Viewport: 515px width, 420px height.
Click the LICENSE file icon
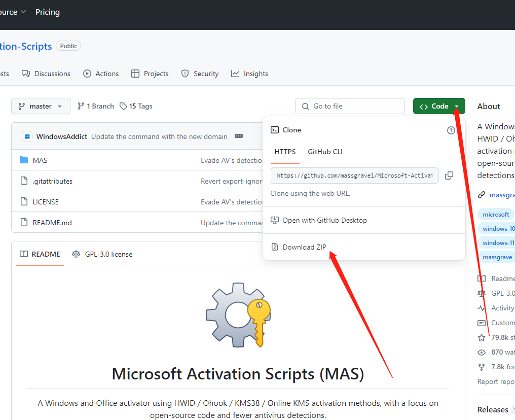point(24,201)
